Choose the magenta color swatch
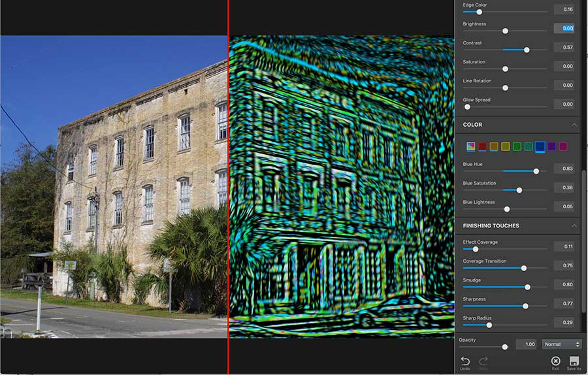This screenshot has width=588, height=375. click(x=563, y=146)
